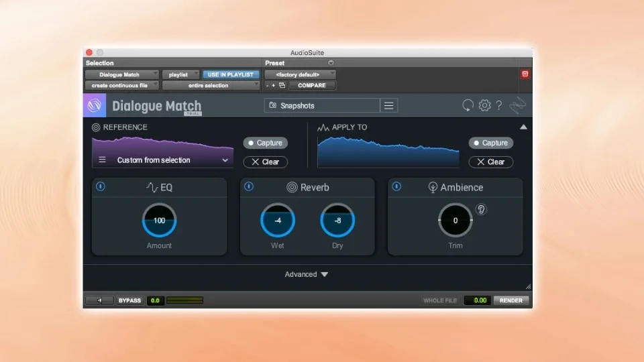Screen dimensions: 644x362
Task: Click the preview level meter bar
Action: point(184,300)
